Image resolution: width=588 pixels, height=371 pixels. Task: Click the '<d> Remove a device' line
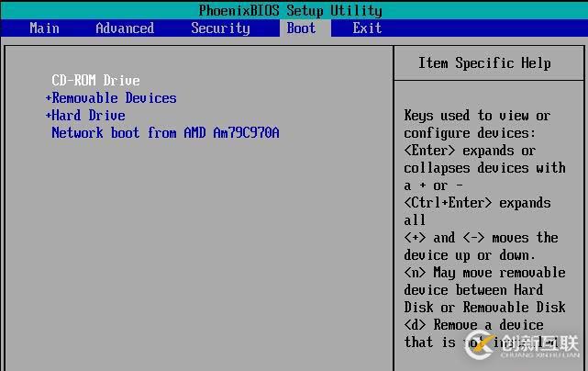[x=473, y=325]
